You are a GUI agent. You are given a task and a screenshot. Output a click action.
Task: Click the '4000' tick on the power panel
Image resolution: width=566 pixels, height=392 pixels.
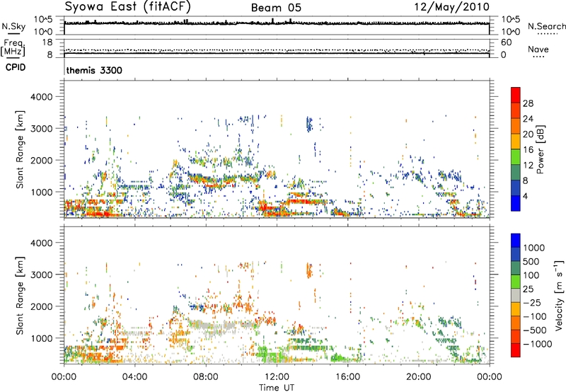(x=41, y=97)
